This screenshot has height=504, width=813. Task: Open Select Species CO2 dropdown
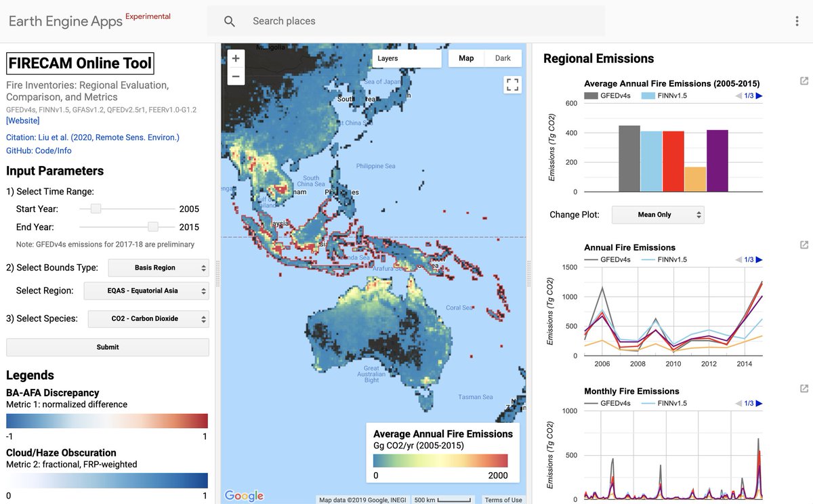pyautogui.click(x=148, y=318)
